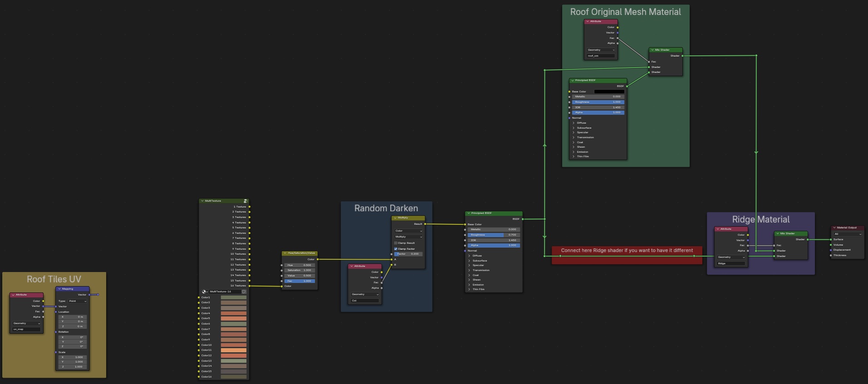868x384 pixels.
Task: Click the Vector output socket of the uv_map Attribute node
Action: 43,306
